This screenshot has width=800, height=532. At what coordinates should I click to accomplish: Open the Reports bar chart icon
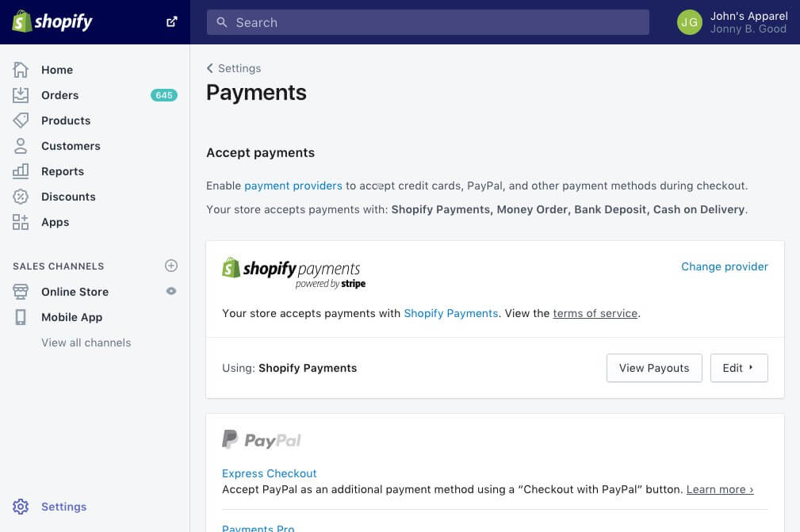21,171
